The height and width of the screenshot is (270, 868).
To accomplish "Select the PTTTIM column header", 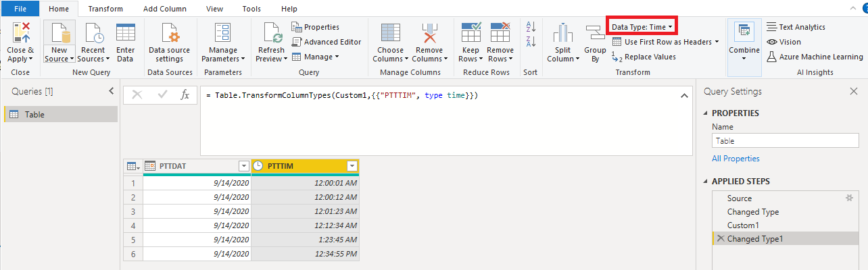I will pos(305,166).
